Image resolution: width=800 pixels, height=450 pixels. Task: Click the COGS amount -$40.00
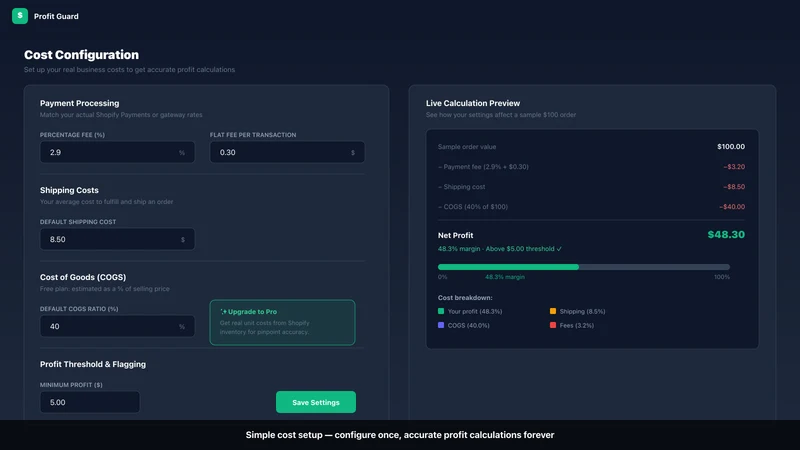coord(732,207)
